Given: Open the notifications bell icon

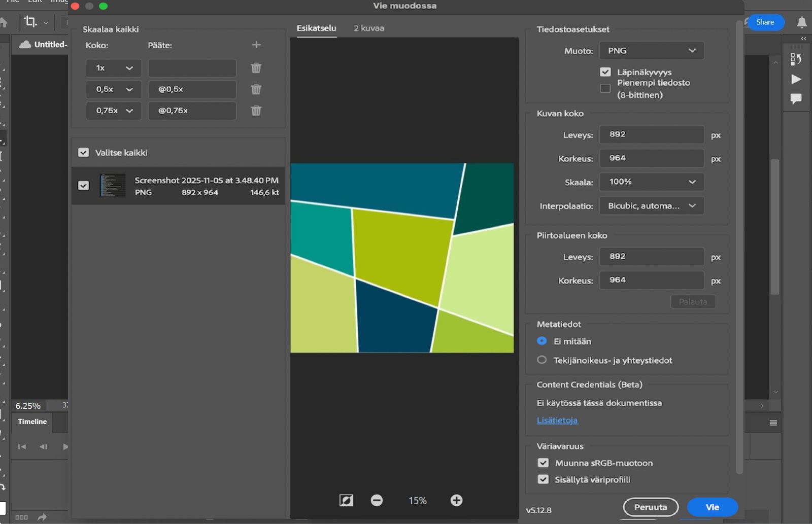Looking at the screenshot, I should pos(801,22).
